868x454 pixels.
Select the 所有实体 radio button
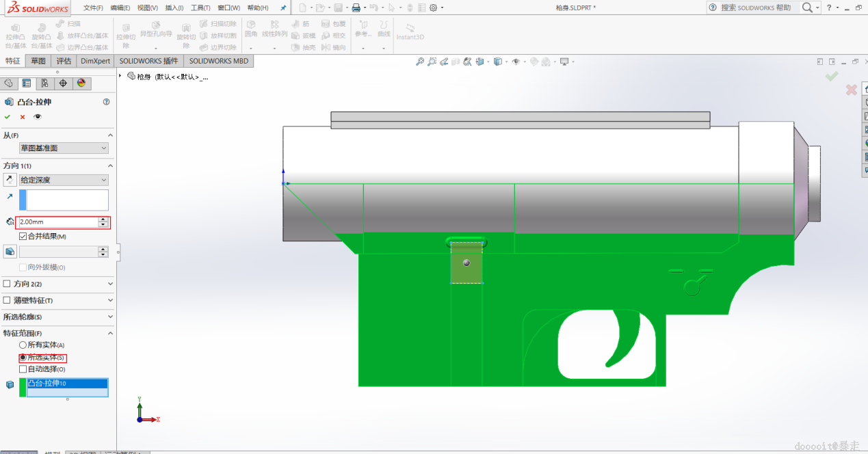(23, 345)
